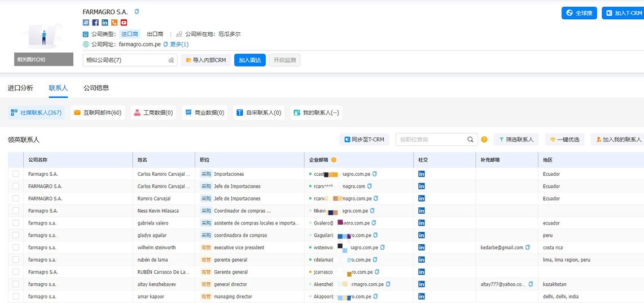The image size is (644, 303).
Task: Select the 进口商 company type tag
Action: (129, 34)
